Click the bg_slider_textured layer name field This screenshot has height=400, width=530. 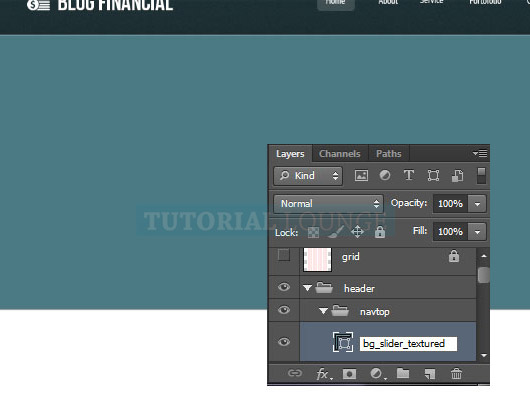coord(408,344)
